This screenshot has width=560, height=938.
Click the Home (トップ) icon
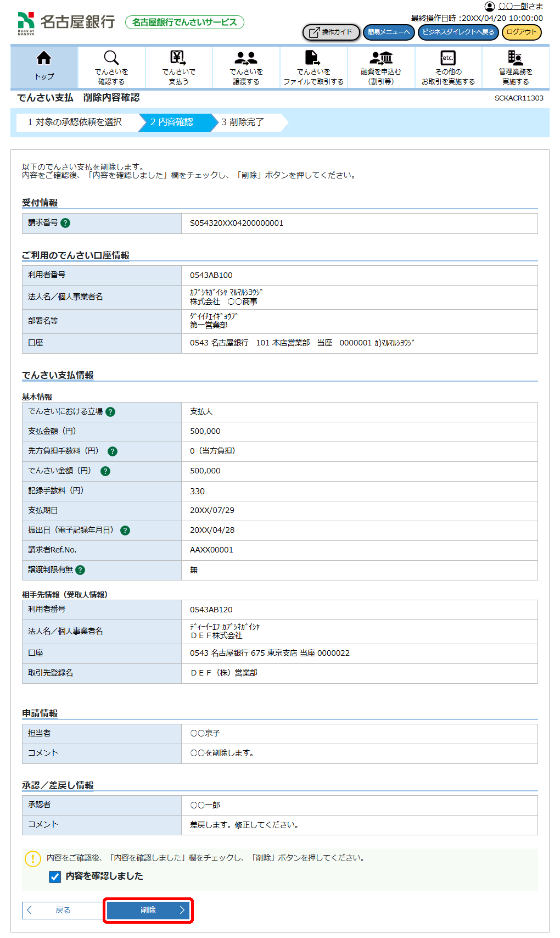coord(44,58)
